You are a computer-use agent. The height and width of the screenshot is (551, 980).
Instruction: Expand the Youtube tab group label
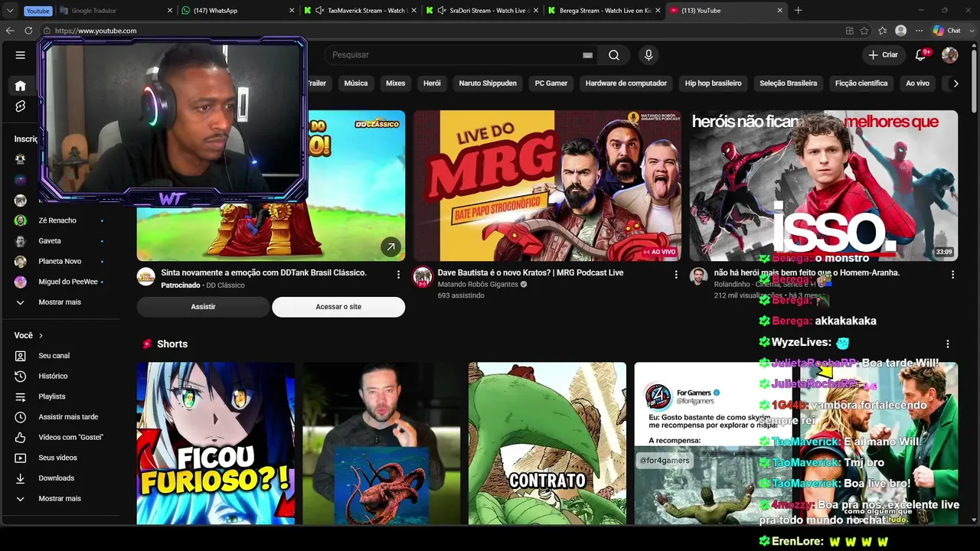38,11
